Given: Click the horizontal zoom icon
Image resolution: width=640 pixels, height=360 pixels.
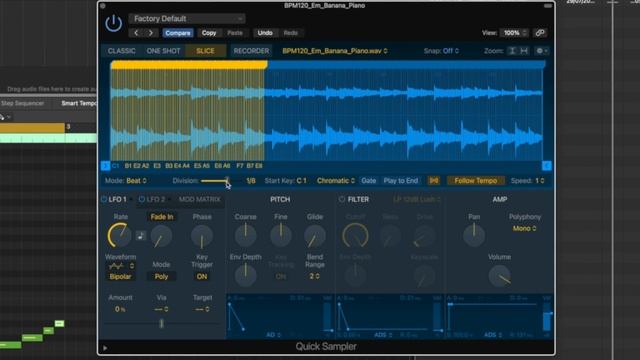Looking at the screenshot, I should (x=524, y=51).
